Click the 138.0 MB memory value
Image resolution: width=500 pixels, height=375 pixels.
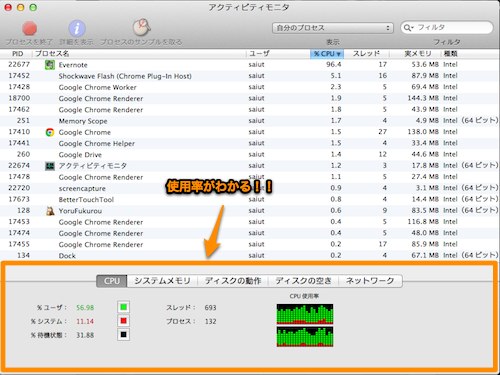pos(423,132)
